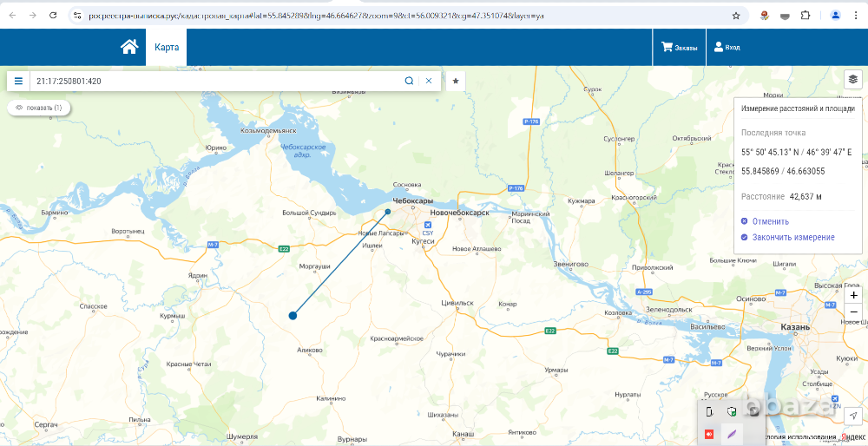The image size is (868, 446).
Task: Toggle the 'показать (1)' visibility button
Action: [39, 108]
